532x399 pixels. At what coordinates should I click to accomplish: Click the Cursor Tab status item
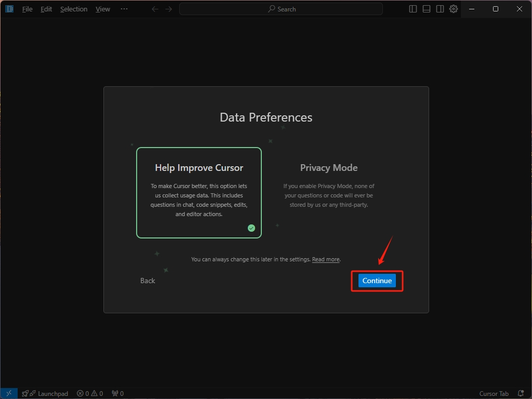pos(494,394)
